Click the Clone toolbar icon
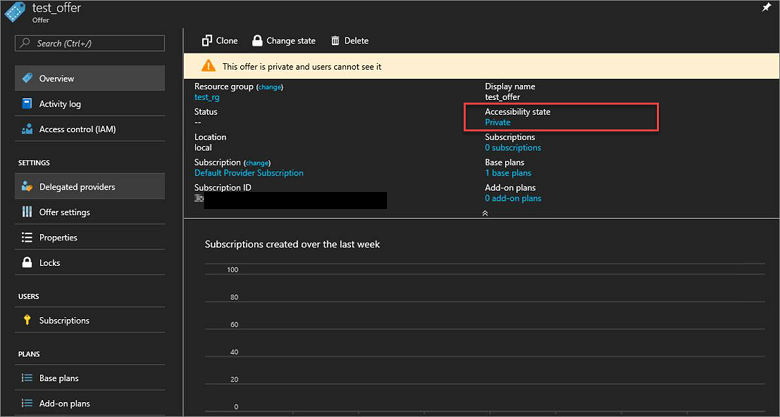 point(207,41)
